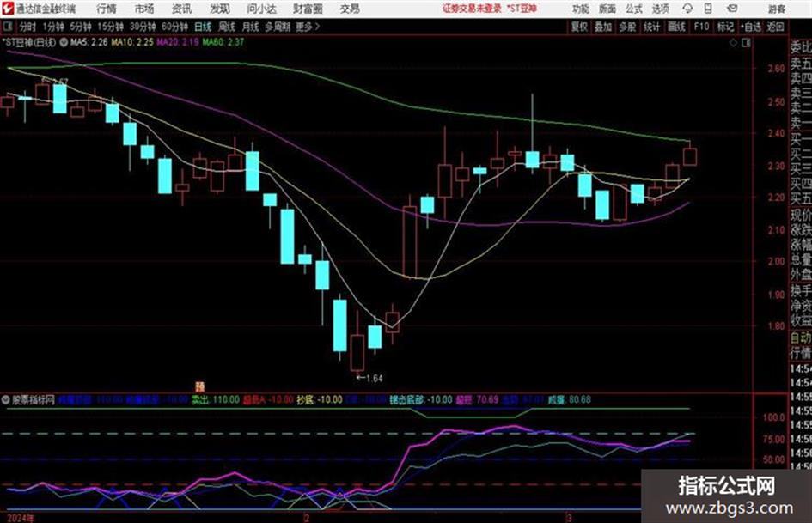
Task: Click the 现价 row in the side panel
Action: 801,216
